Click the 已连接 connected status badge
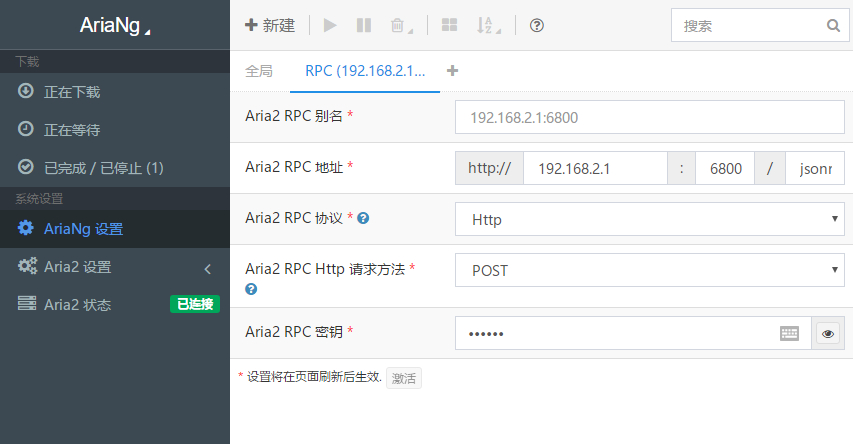This screenshot has height=444, width=853. click(x=195, y=304)
